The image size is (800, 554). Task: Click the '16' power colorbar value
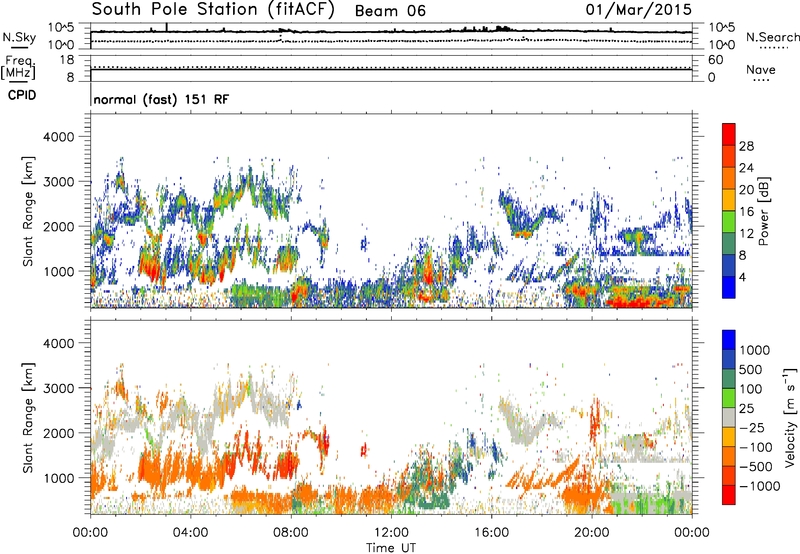pos(746,212)
